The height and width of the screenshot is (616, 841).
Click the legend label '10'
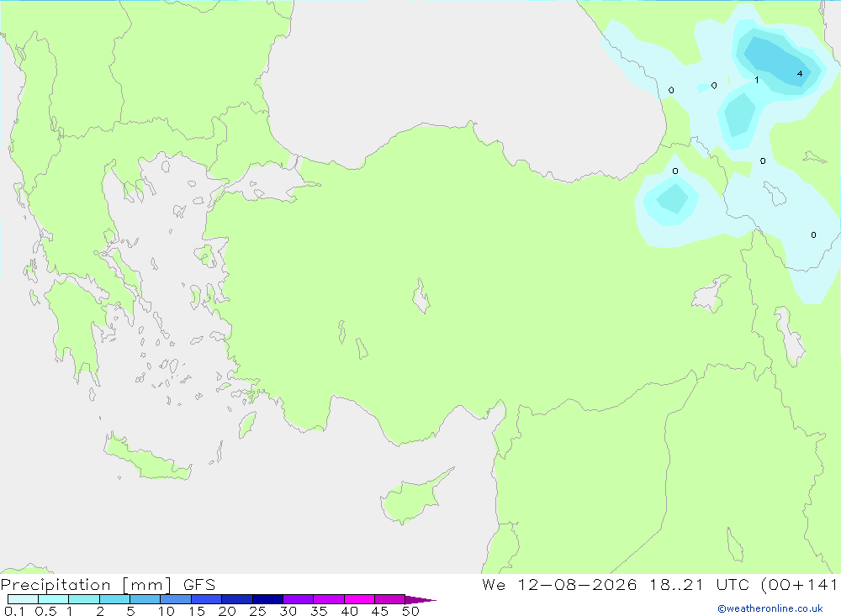(x=166, y=611)
